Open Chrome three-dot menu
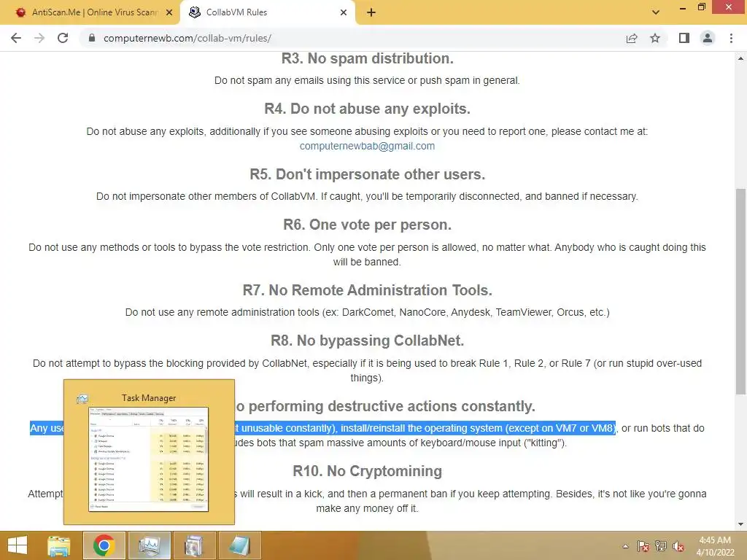 [x=731, y=38]
